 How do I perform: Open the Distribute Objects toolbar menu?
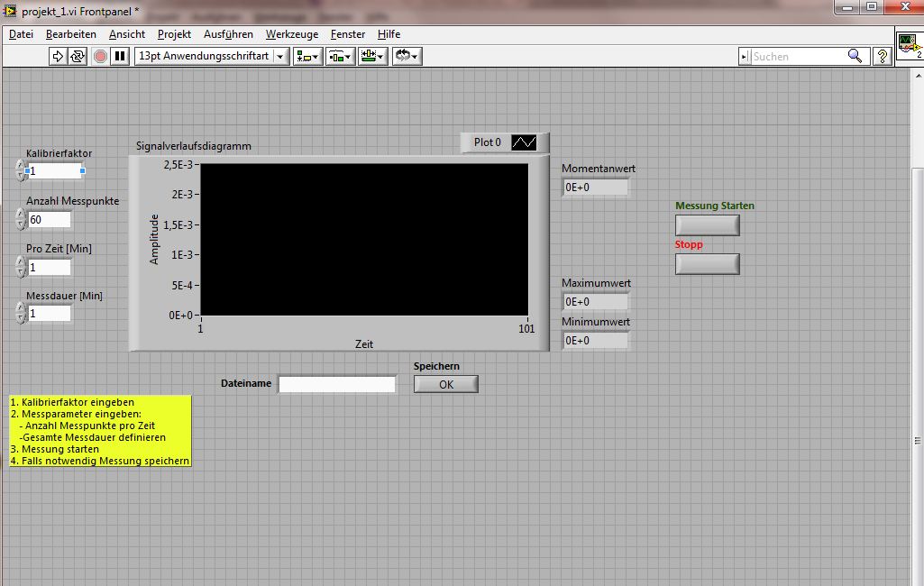[341, 56]
